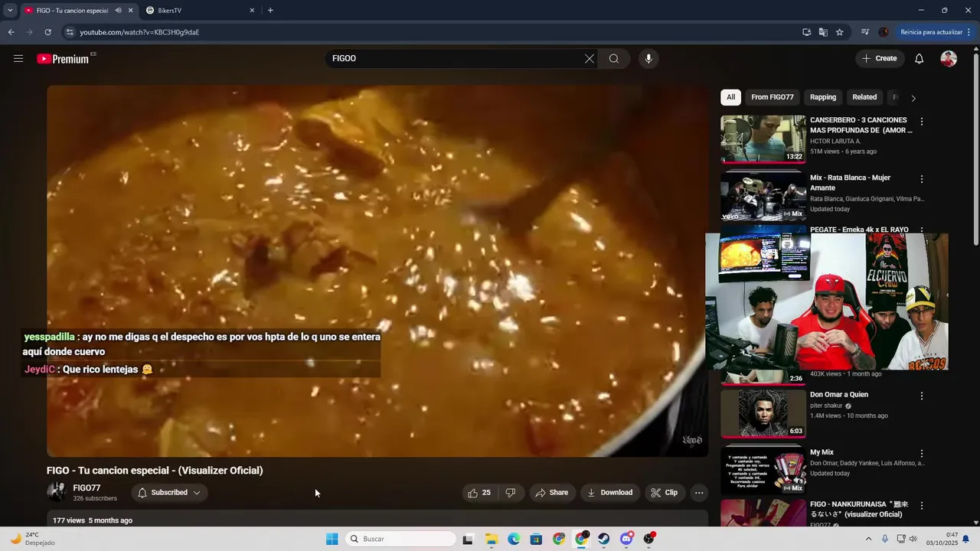The height and width of the screenshot is (551, 980).
Task: Show hidden tray icons chevron
Action: coord(868,539)
